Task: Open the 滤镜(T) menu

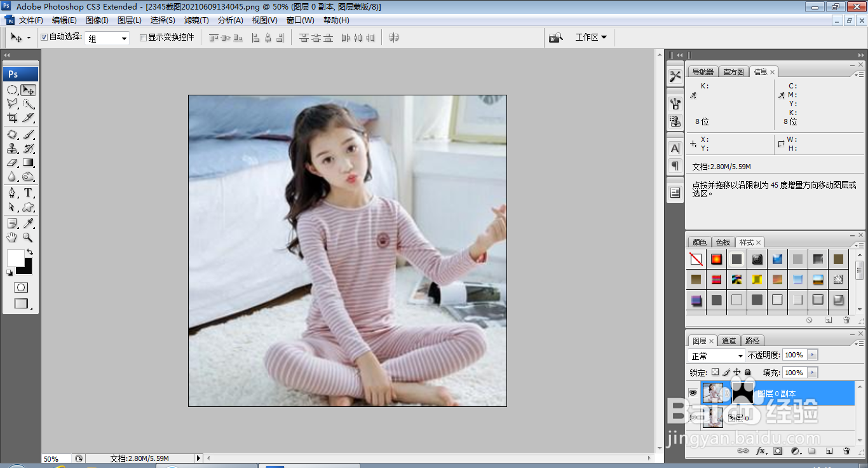Action: [x=196, y=20]
